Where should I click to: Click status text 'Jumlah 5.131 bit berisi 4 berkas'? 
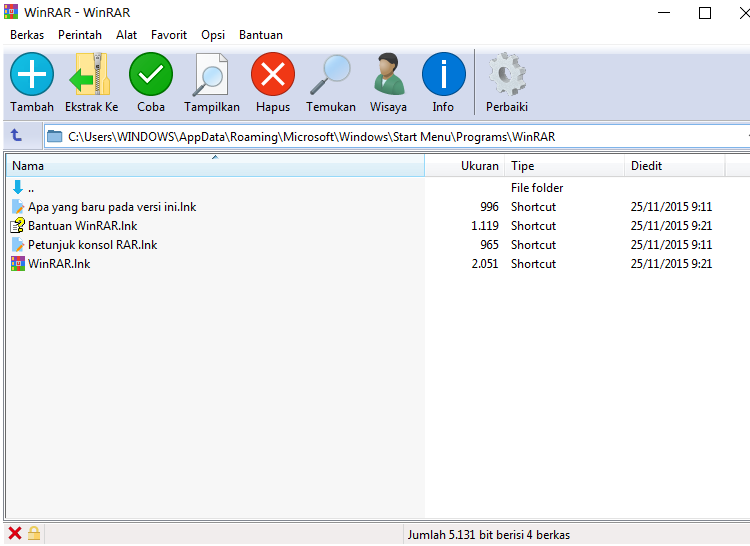click(488, 535)
